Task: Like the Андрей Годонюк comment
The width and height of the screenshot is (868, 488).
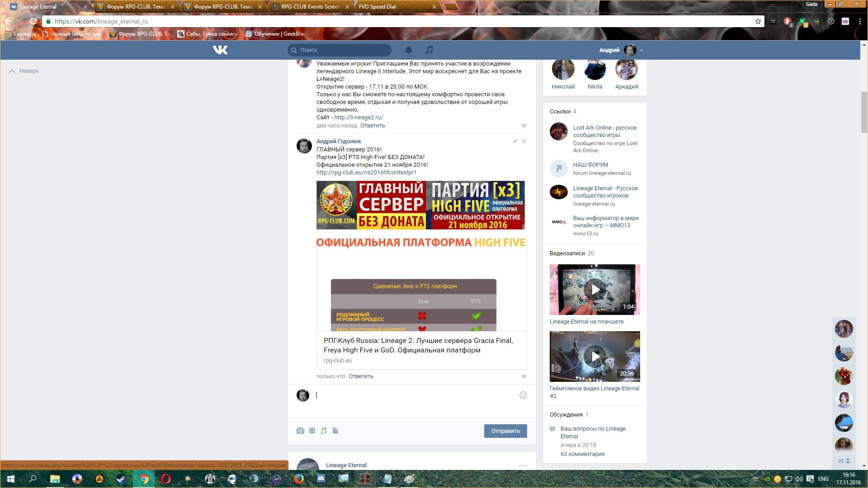Action: coord(524,376)
